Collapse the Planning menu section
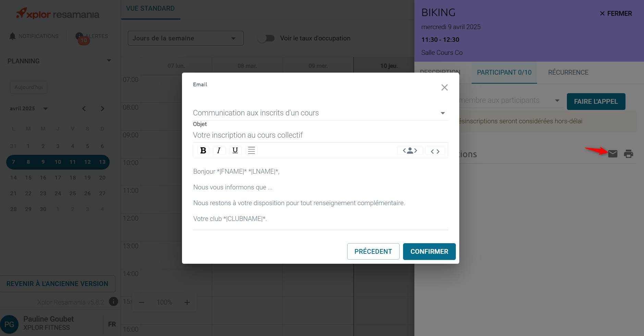This screenshot has width=644, height=336. (x=109, y=61)
